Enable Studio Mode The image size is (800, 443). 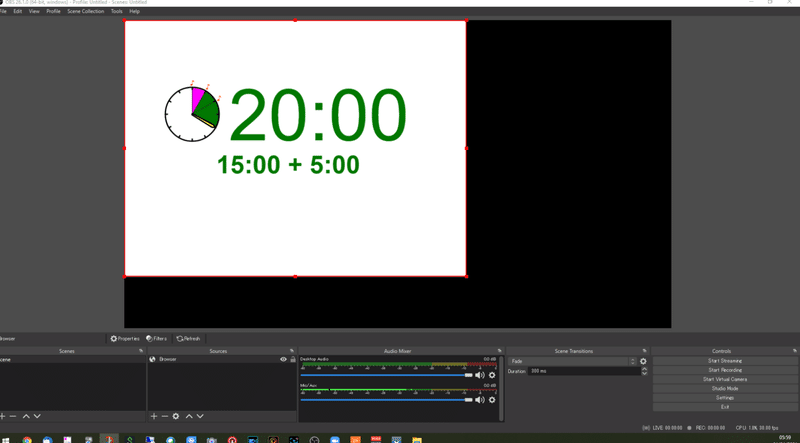coord(725,388)
